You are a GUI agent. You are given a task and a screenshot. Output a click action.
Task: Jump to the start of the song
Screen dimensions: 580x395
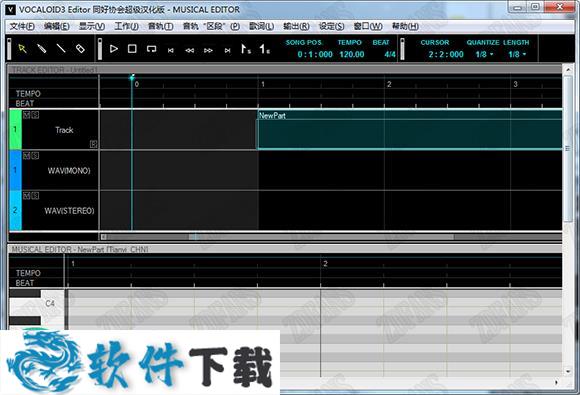(171, 50)
